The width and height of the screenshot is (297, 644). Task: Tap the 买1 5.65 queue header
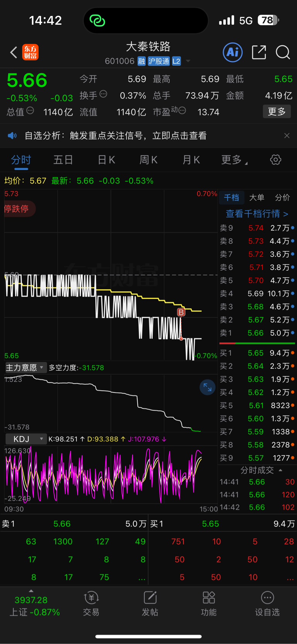click(222, 524)
